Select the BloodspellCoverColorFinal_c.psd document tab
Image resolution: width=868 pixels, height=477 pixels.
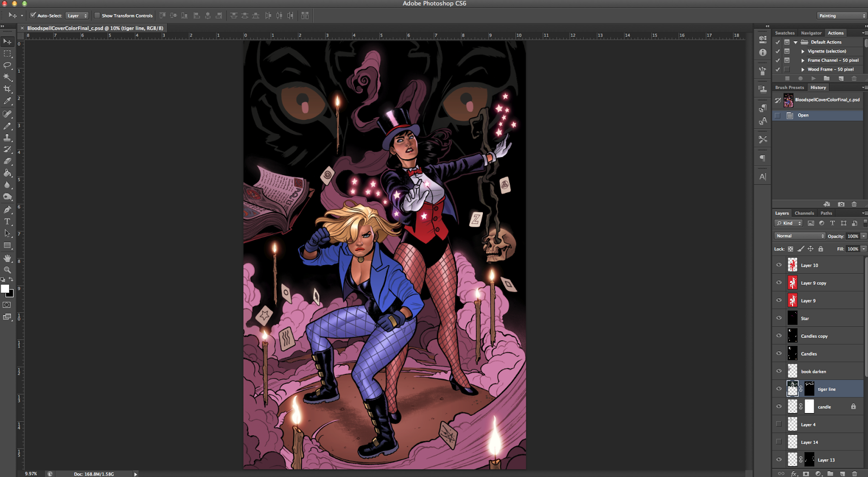click(95, 28)
